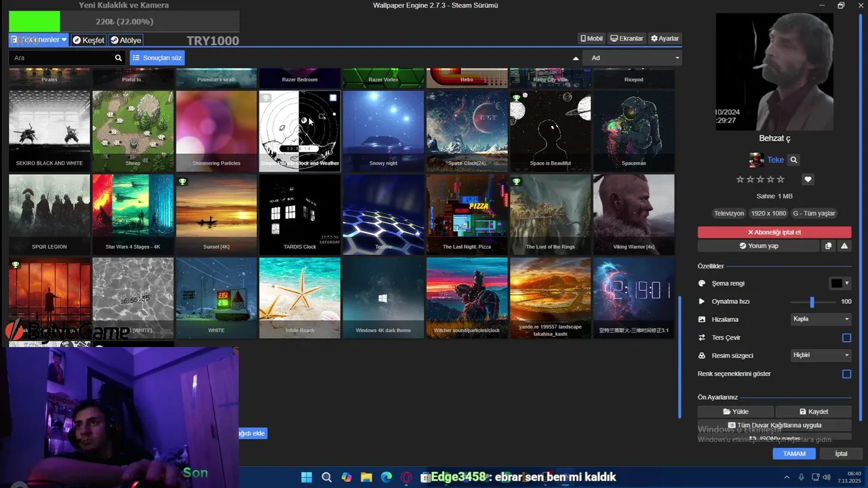Screen dimensions: 868x488
Task: Add wallpaper to favorites heart icon
Action: tap(808, 180)
